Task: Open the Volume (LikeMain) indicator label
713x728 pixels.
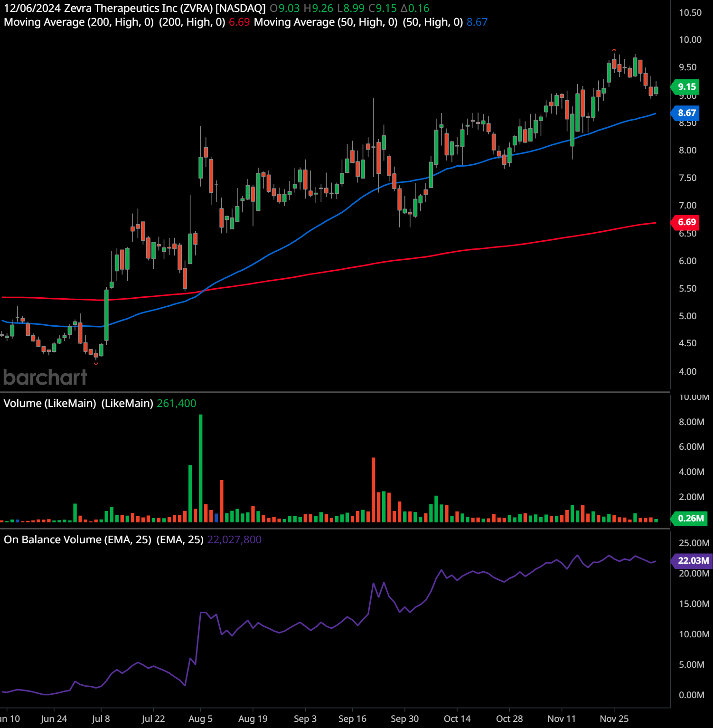Action: (78, 403)
